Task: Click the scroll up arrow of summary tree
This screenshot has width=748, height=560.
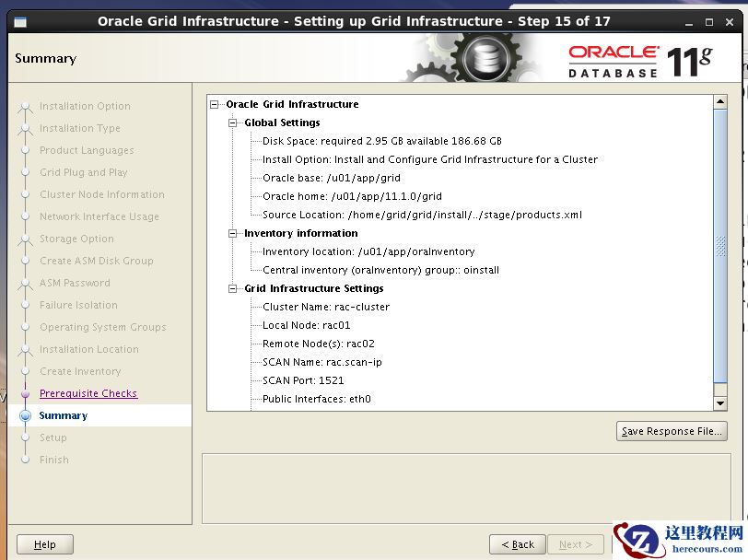Action: tap(720, 101)
